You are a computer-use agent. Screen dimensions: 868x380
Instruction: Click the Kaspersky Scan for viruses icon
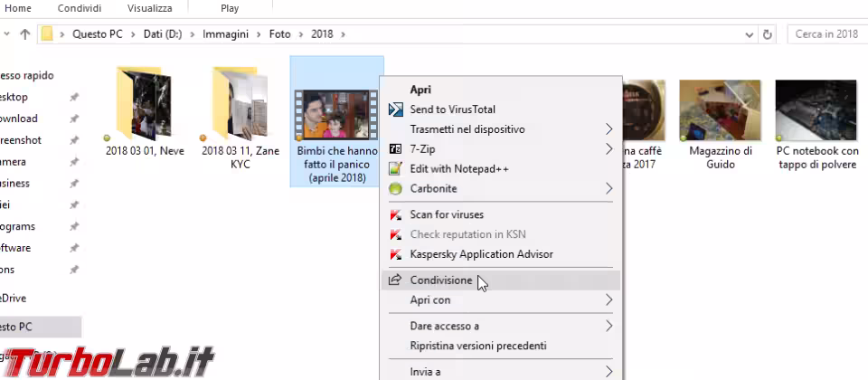click(x=394, y=215)
